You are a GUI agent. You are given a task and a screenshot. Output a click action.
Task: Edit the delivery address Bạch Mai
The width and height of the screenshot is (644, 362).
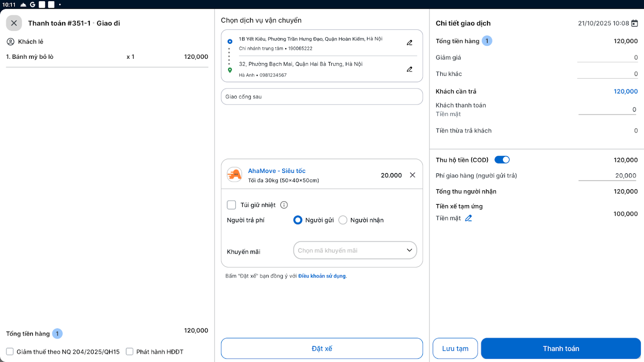point(409,69)
